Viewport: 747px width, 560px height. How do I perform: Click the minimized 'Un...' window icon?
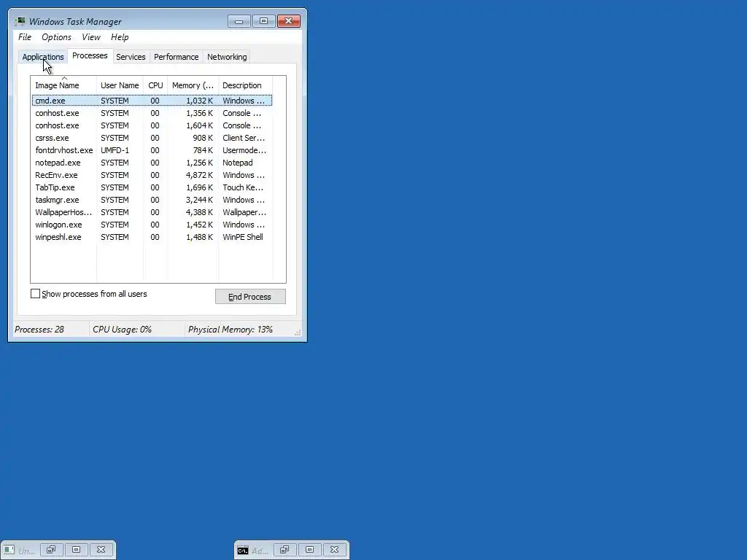click(x=9, y=550)
